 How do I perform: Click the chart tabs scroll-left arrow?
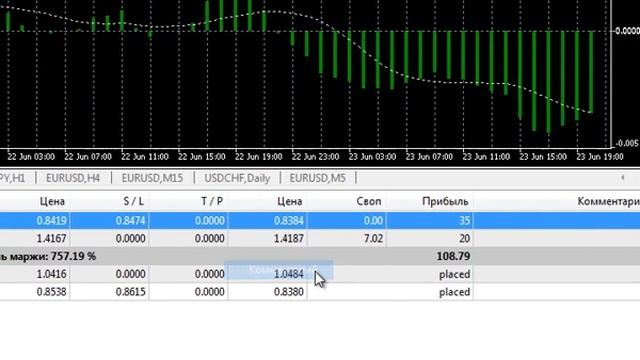622,177
